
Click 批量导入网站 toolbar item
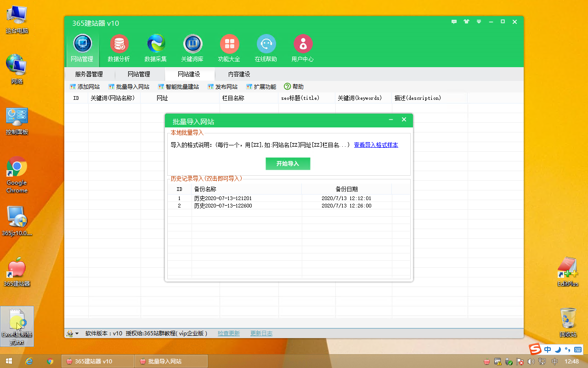[x=129, y=86]
